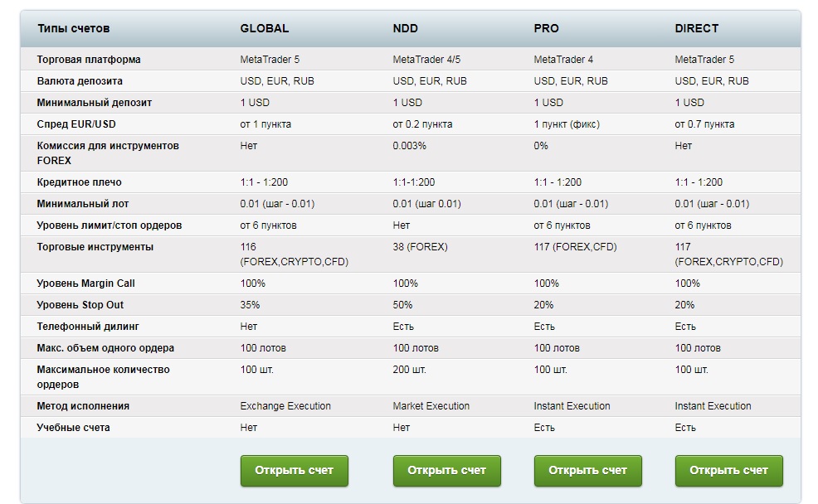
Task: Click the Уровень Stop Out row label
Action: [x=79, y=304]
